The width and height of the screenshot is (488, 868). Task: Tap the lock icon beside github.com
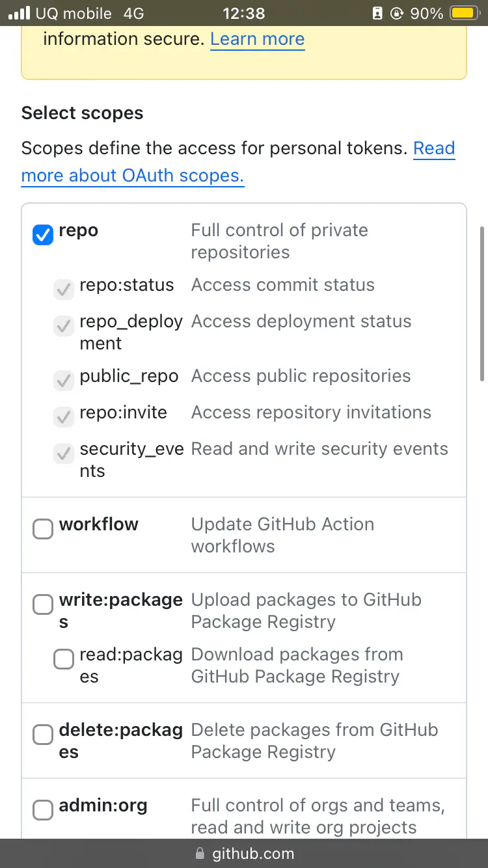[200, 854]
